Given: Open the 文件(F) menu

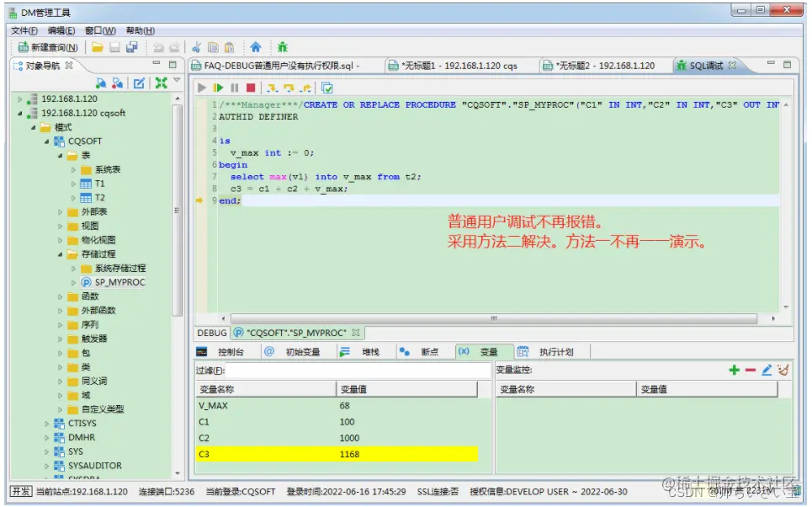Looking at the screenshot, I should pos(24,30).
